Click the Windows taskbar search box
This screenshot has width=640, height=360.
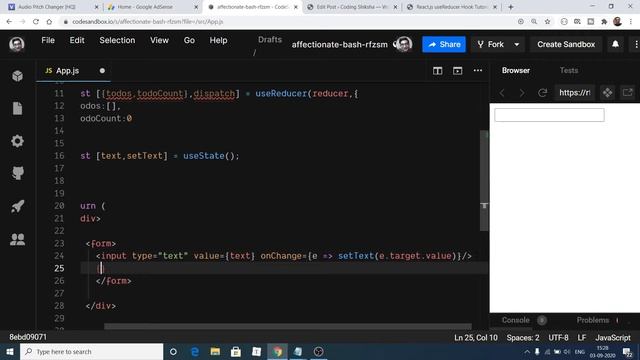coord(91,351)
